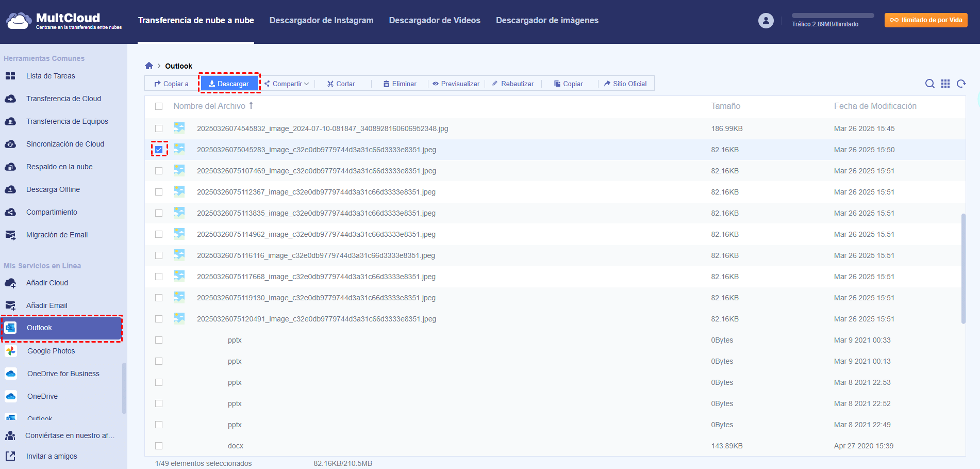980x469 pixels.
Task: Open Descargador de Videos tab
Action: pos(434,21)
